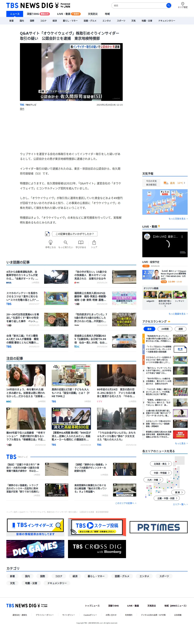This screenshot has width=194, height=644.
Task: Open the トップニュース footer link
Action: [x=92, y=605]
